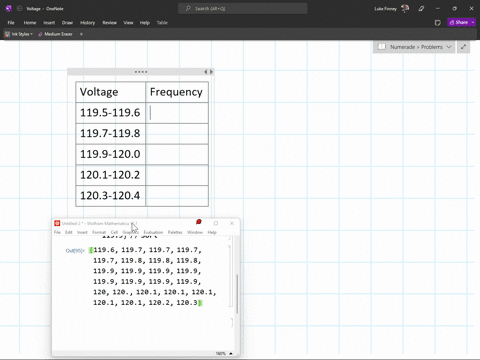This screenshot has width=480, height=360.
Task: Select the Mathematica output cell bracket
Action: [230, 276]
